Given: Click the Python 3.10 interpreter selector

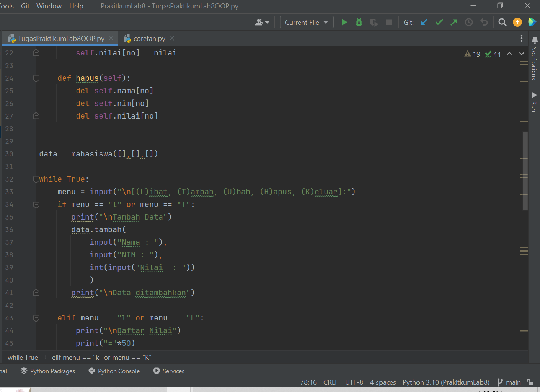Looking at the screenshot, I should point(446,382).
